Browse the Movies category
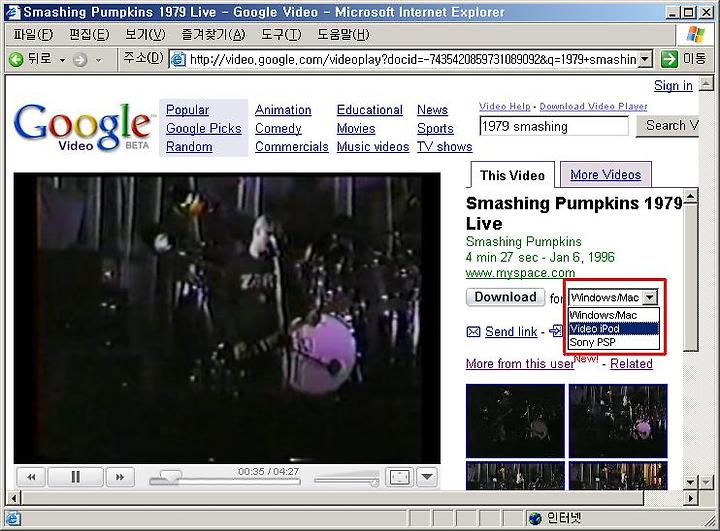The width and height of the screenshot is (720, 531). (356, 128)
